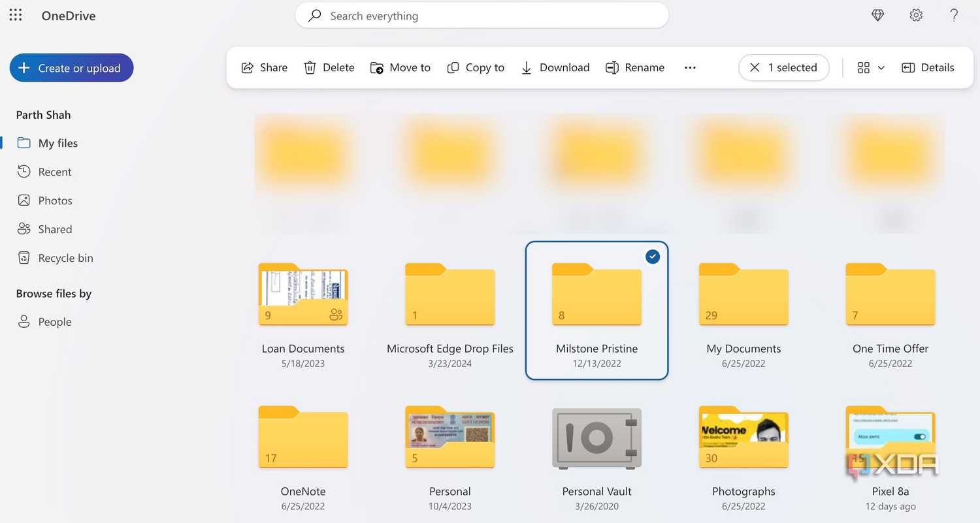Choose Move to in the toolbar
This screenshot has height=523, width=980.
point(400,67)
